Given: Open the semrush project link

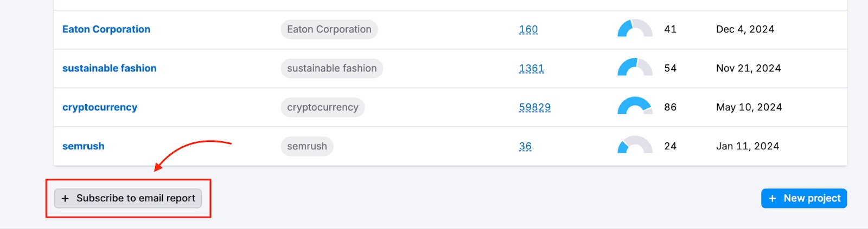Looking at the screenshot, I should 84,146.
